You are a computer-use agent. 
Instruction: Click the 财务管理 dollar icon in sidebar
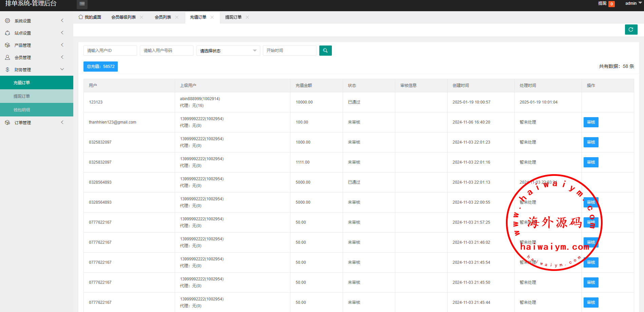7,70
